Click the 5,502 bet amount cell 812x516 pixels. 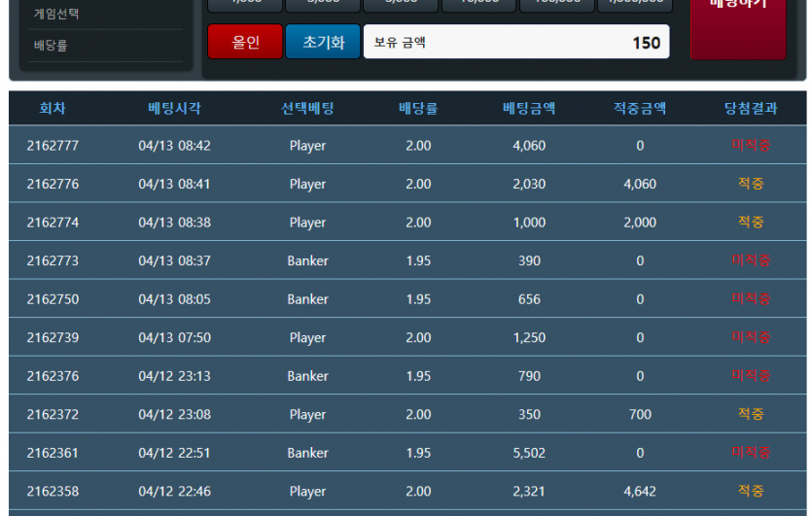tap(529, 453)
